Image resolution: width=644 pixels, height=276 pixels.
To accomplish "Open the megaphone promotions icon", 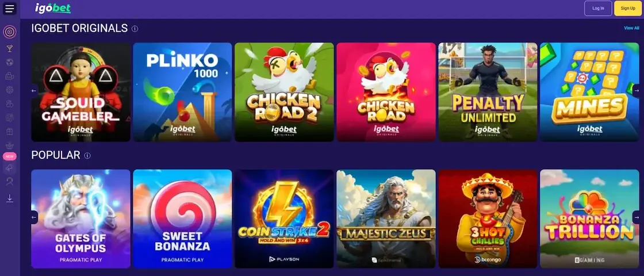I will (9, 167).
